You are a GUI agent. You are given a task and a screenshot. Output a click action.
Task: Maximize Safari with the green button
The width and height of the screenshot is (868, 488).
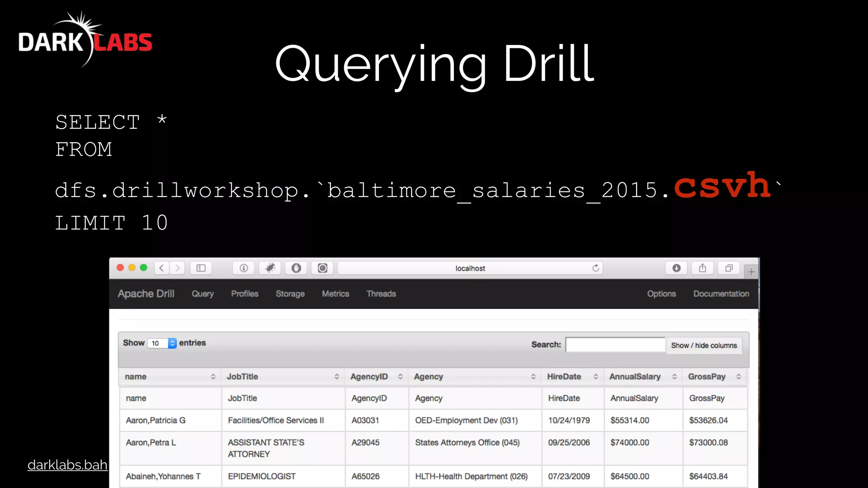144,268
